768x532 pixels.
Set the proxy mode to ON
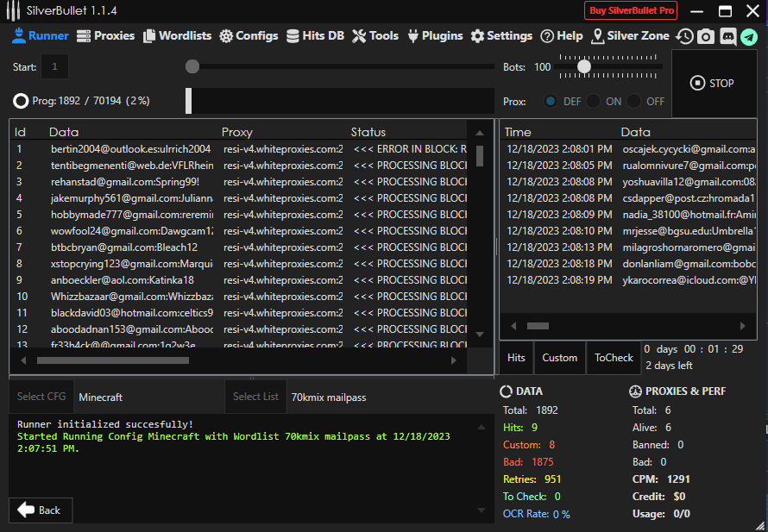[593, 101]
